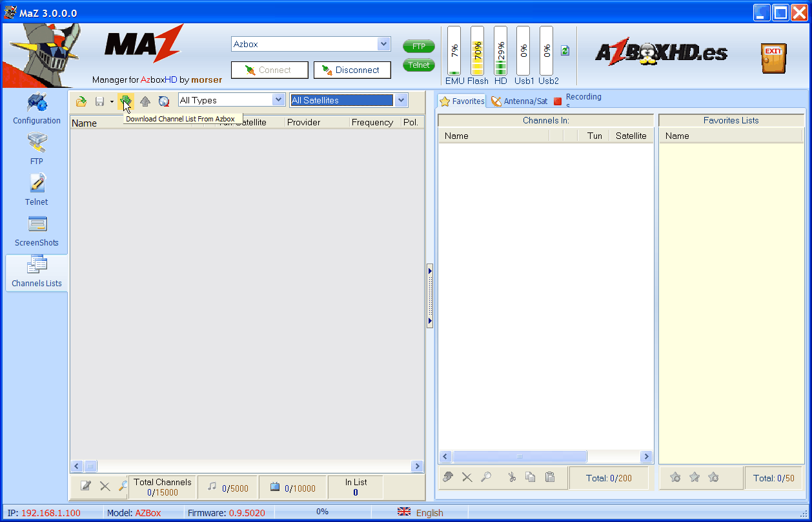Click the Channels In horizontal scrollbar thumb
Viewport: 812px width, 522px height.
(520, 457)
